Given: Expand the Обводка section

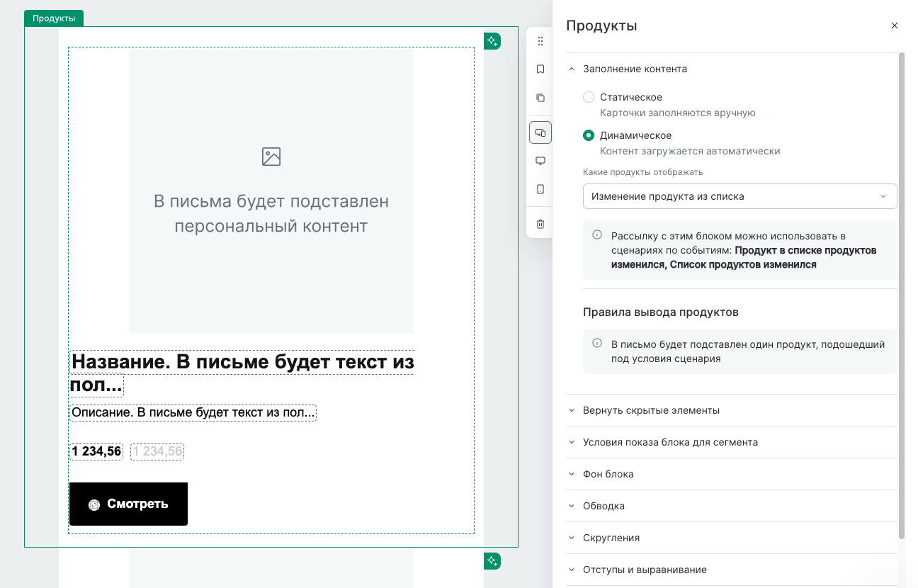Looking at the screenshot, I should pyautogui.click(x=732, y=506).
